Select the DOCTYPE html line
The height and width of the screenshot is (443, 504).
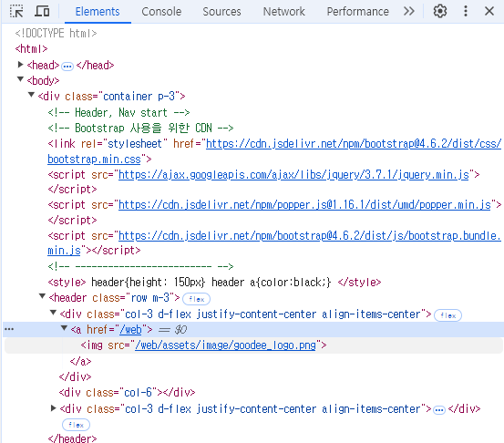coord(56,33)
